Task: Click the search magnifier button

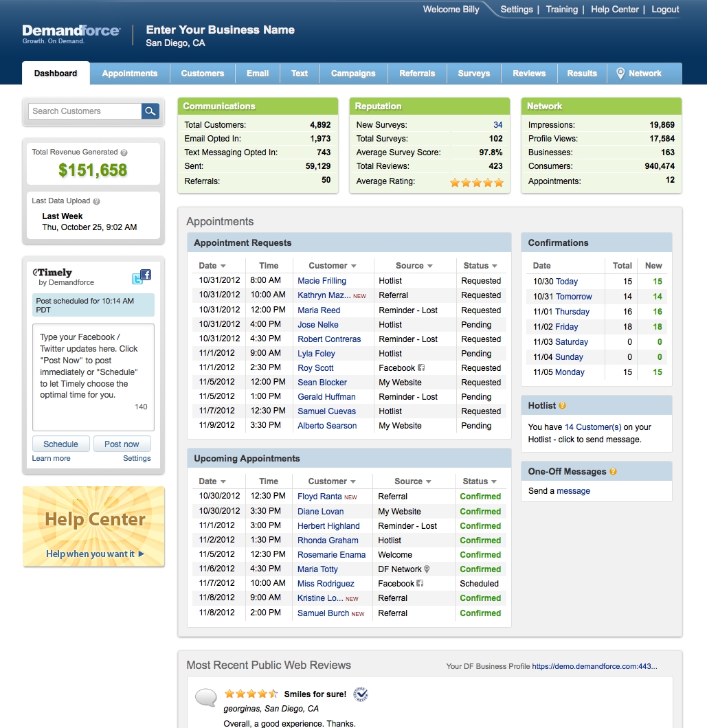Action: tap(150, 111)
